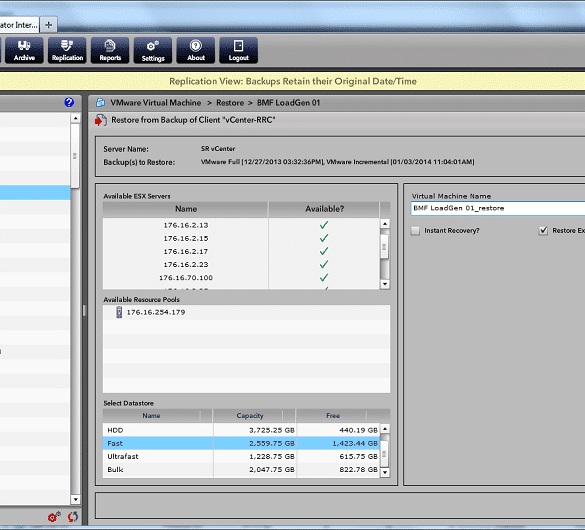Click the left navigation pane scrollbar thumb
The height and width of the screenshot is (530, 585).
point(75,156)
